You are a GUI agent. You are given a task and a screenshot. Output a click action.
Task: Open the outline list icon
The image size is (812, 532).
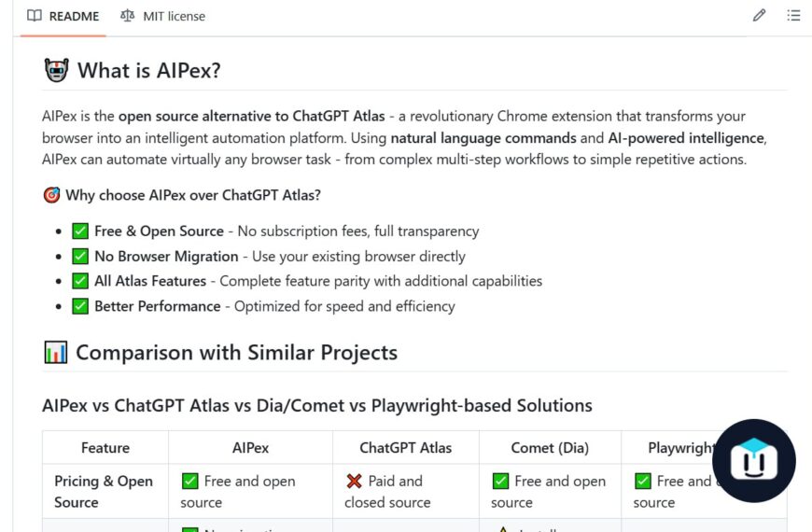point(793,15)
